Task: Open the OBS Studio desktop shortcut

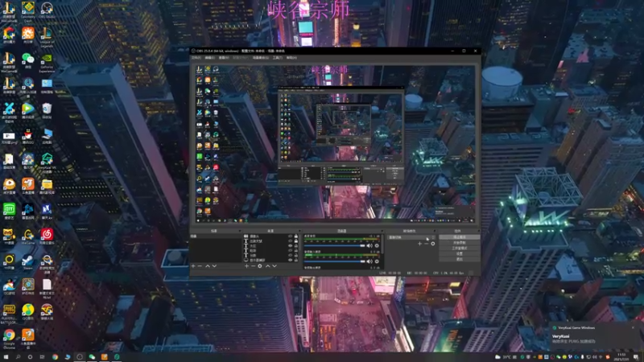Action: (x=47, y=10)
